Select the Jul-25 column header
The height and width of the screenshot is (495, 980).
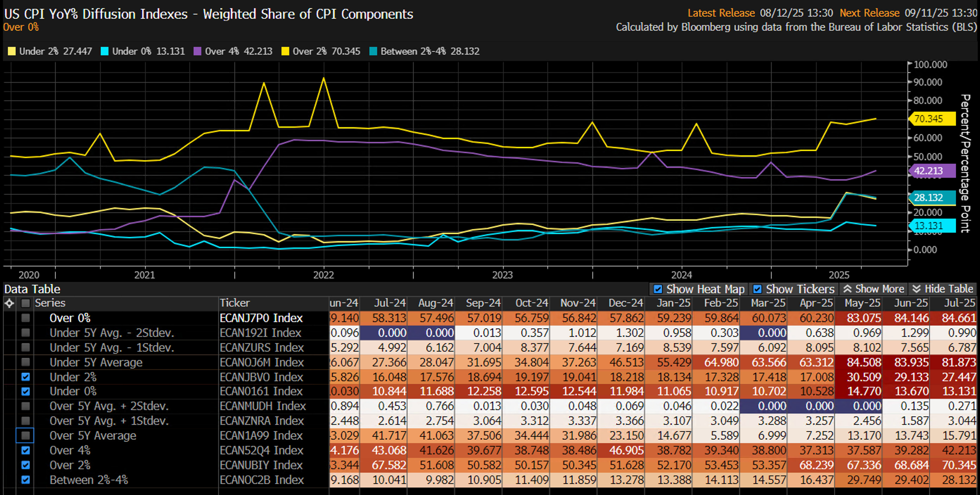[x=959, y=303]
